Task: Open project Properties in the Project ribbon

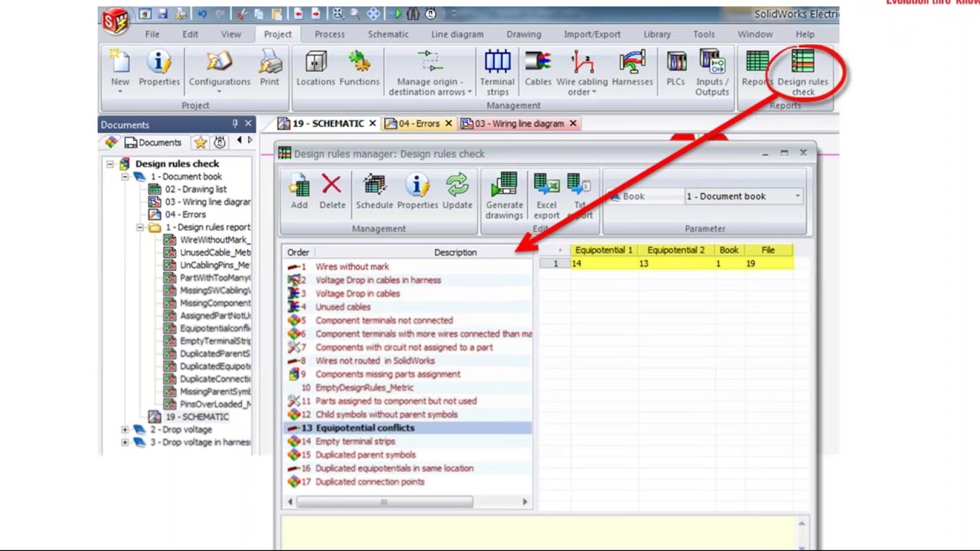Action: point(159,70)
